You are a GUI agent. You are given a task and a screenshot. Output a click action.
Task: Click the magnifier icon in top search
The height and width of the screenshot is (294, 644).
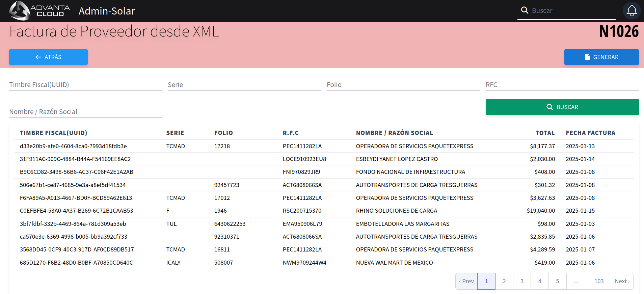tap(525, 10)
